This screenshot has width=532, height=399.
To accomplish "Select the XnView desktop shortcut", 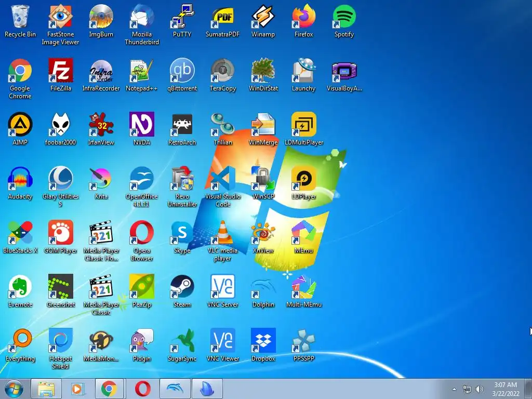I will (x=263, y=233).
